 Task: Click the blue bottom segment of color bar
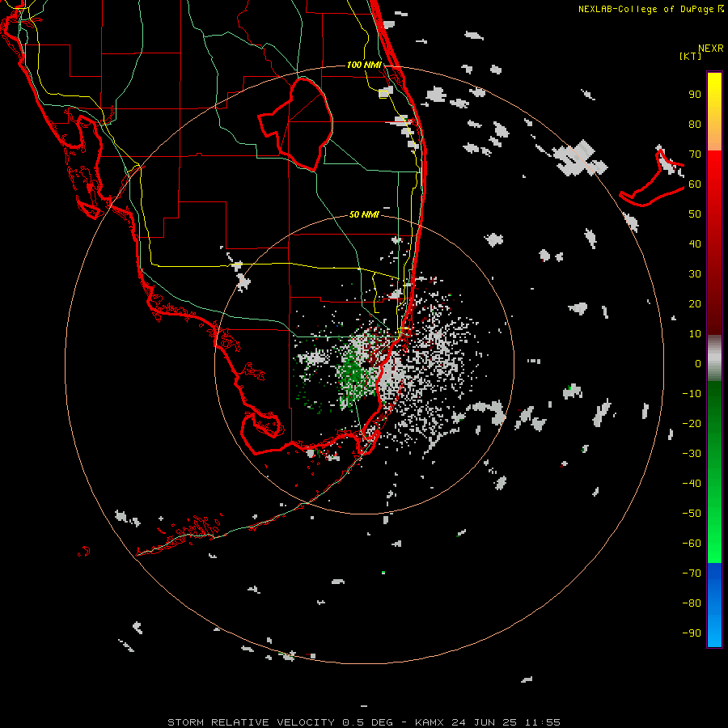tap(714, 605)
